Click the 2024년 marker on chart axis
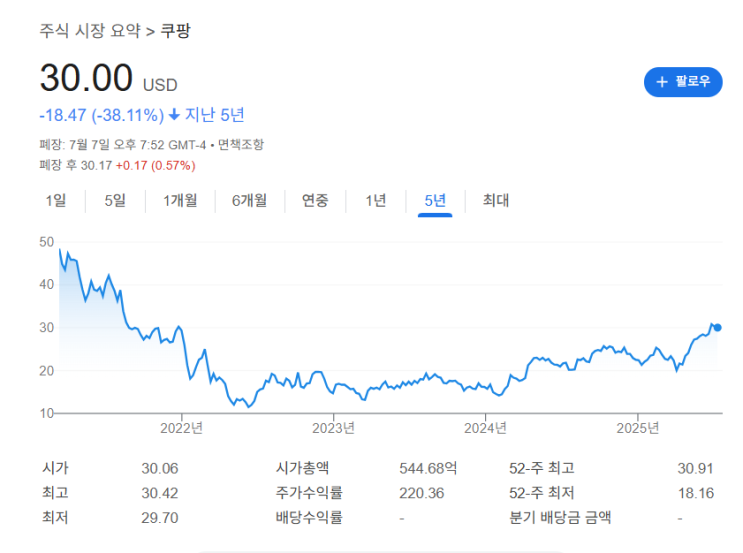743x553 pixels. tap(486, 428)
